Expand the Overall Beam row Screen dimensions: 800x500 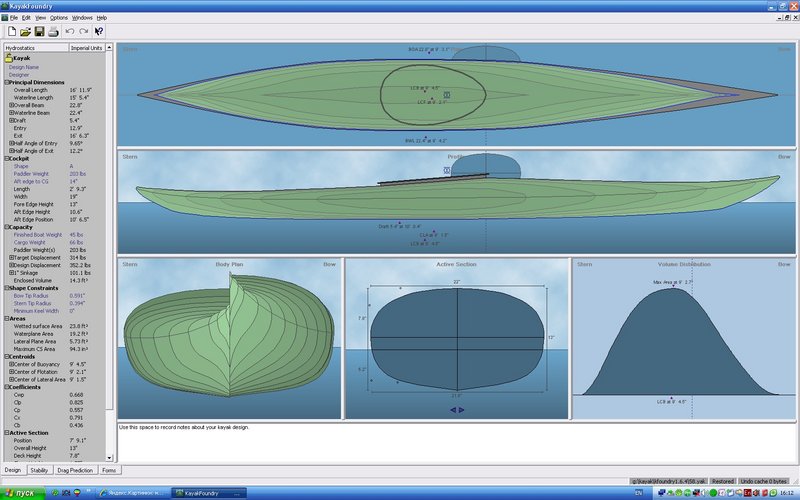point(11,105)
